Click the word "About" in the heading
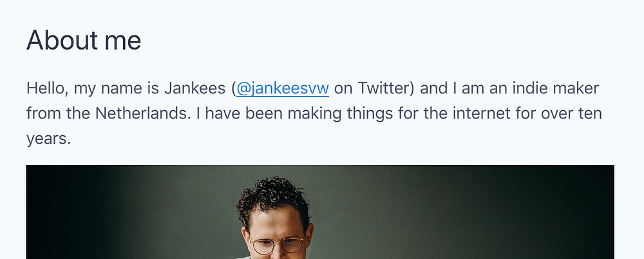This screenshot has width=644, height=259. click(x=62, y=41)
